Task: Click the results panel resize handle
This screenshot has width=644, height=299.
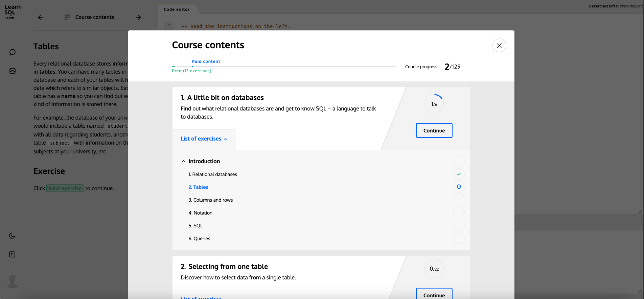Action: point(640,291)
